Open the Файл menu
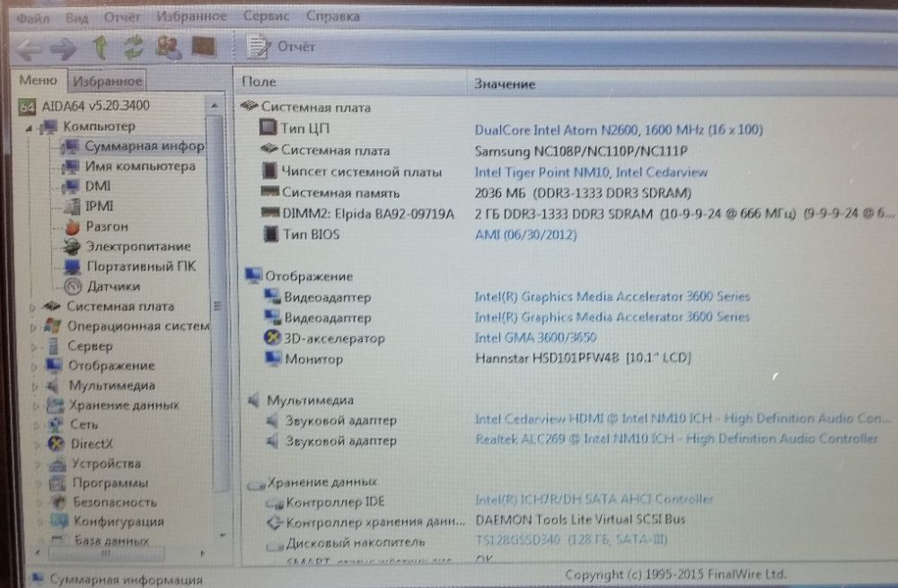The image size is (898, 588). [x=32, y=18]
